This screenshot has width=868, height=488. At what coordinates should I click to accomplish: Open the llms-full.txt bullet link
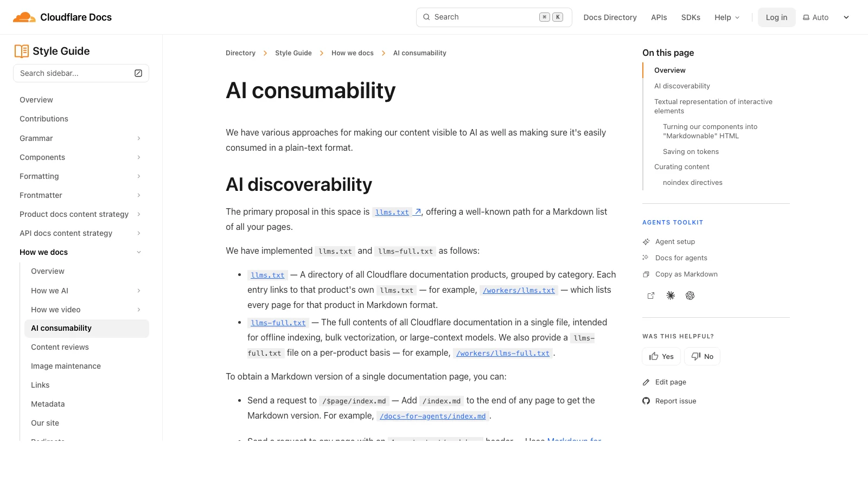278,323
